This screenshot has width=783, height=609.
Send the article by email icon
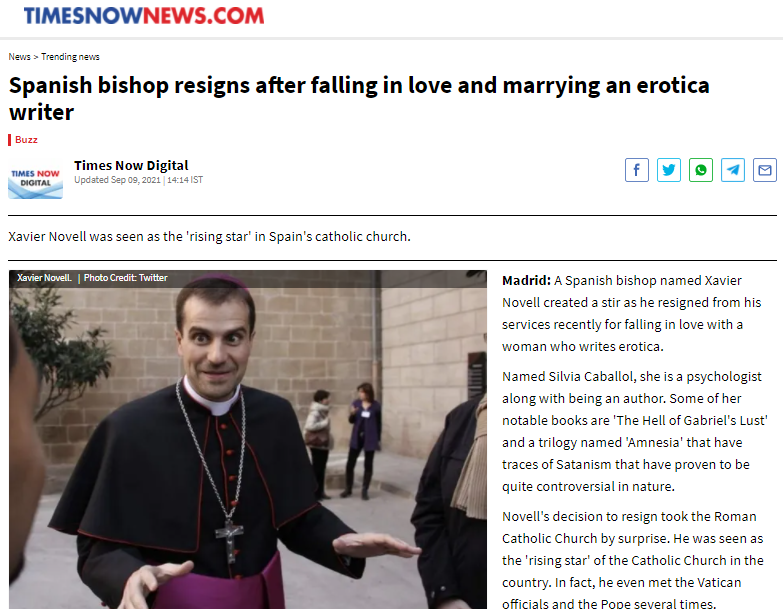765,170
